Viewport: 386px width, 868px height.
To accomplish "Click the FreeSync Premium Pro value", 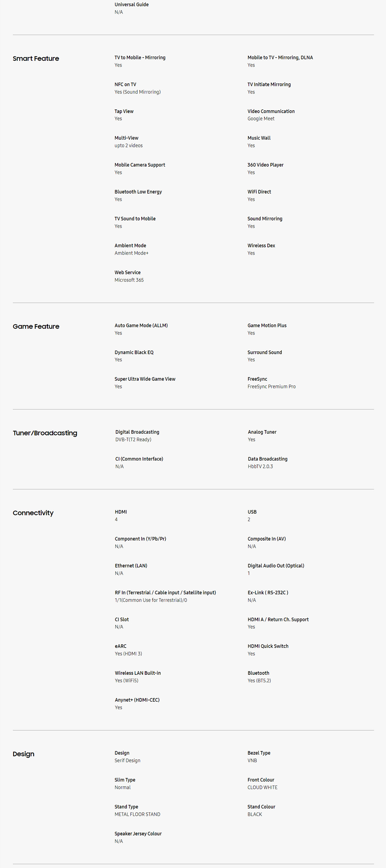I will 271,387.
